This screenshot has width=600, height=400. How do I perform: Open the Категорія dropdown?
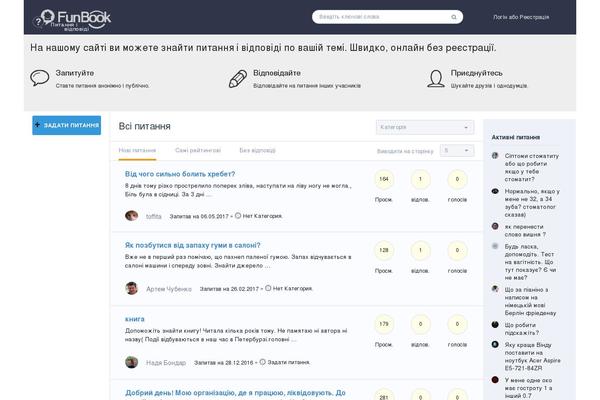point(425,127)
